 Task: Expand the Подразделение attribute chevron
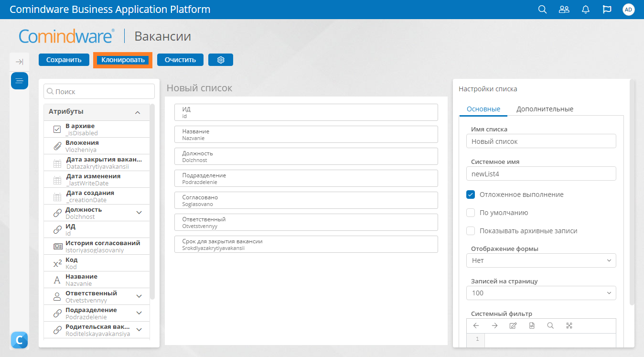[140, 313]
